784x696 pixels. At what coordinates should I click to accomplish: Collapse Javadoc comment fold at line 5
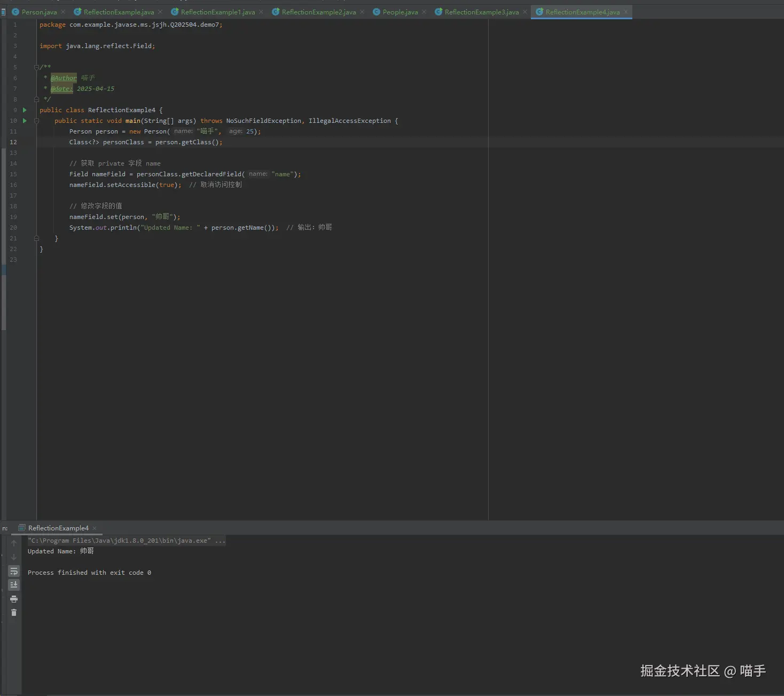tap(36, 67)
